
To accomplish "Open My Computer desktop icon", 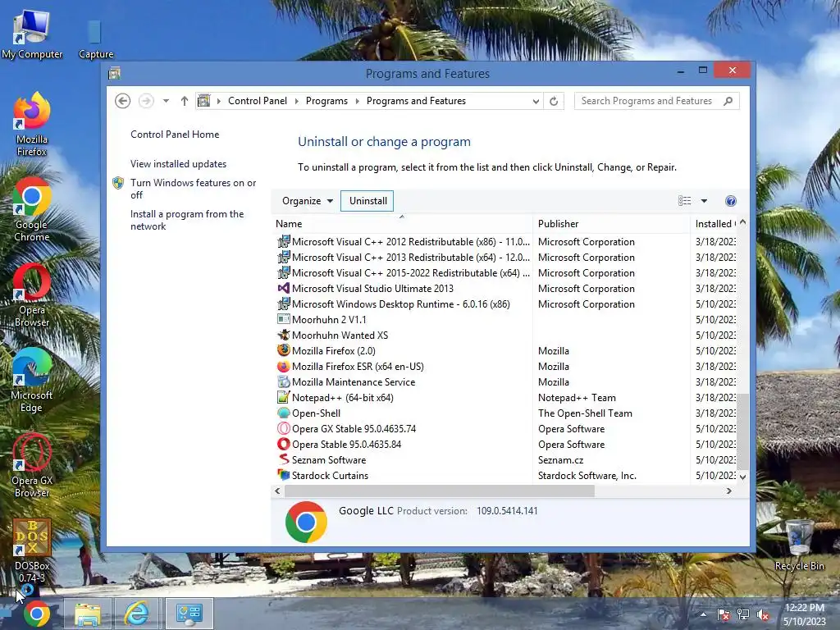I will 32,34.
